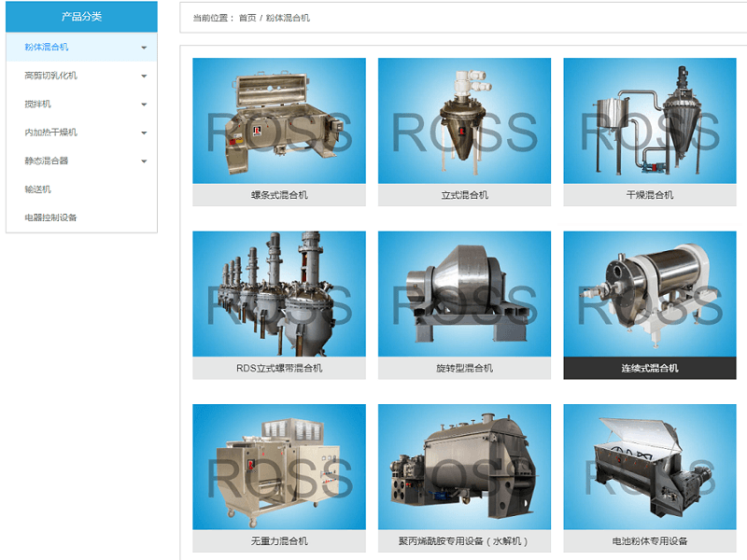Image resolution: width=747 pixels, height=560 pixels.
Task: Go to 首页 via the breadcrumb
Action: pos(247,18)
